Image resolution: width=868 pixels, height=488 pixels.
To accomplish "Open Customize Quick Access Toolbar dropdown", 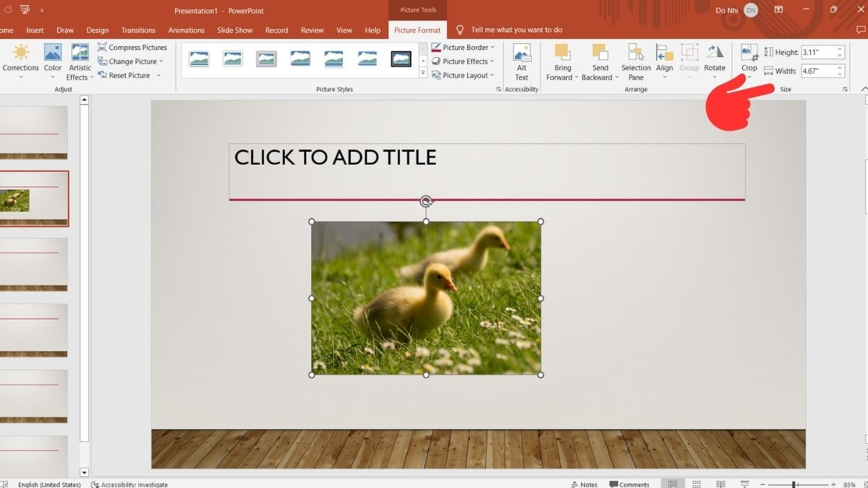I will 42,10.
